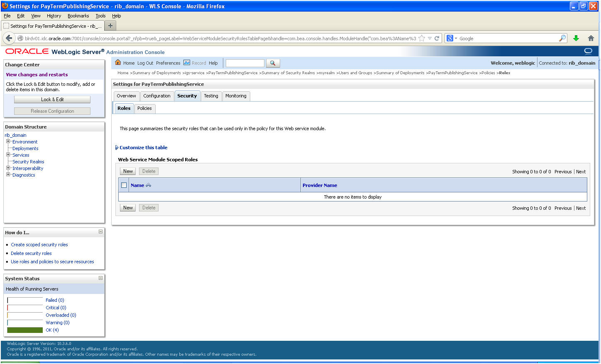
Task: Click Previous below the roles table
Action: point(563,208)
